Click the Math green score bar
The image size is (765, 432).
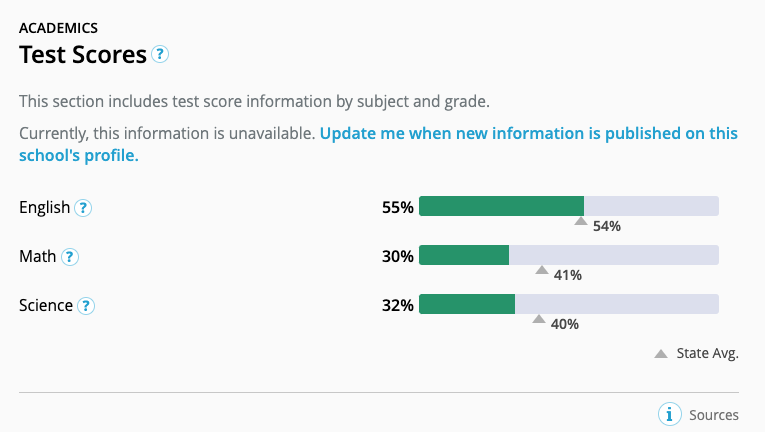click(464, 255)
